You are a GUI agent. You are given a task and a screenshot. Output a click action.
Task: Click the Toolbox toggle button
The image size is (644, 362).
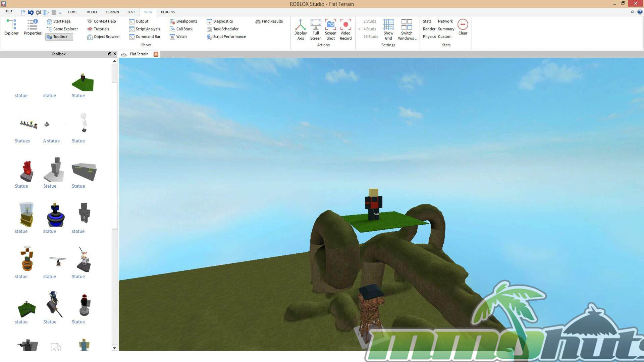[x=59, y=37]
